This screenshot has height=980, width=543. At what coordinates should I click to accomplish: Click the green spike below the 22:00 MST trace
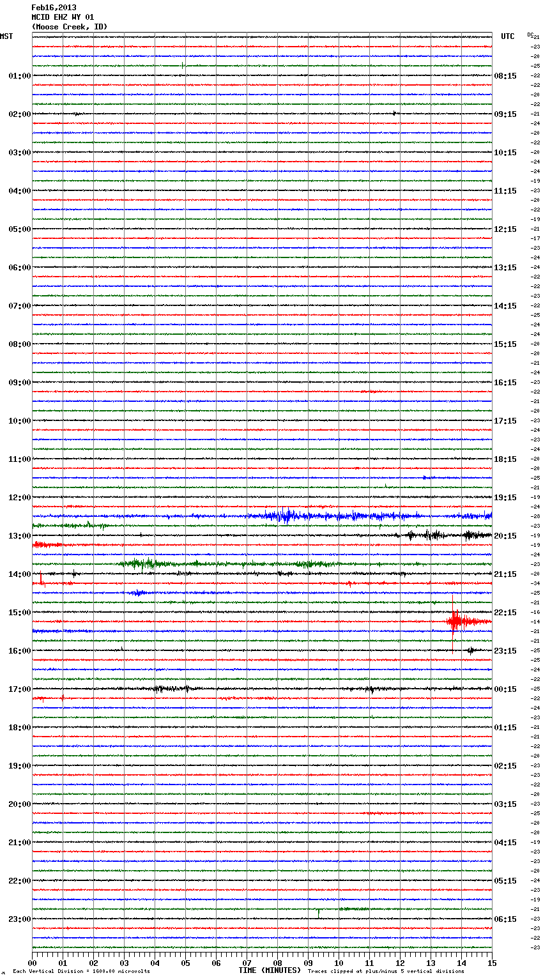coord(318,913)
